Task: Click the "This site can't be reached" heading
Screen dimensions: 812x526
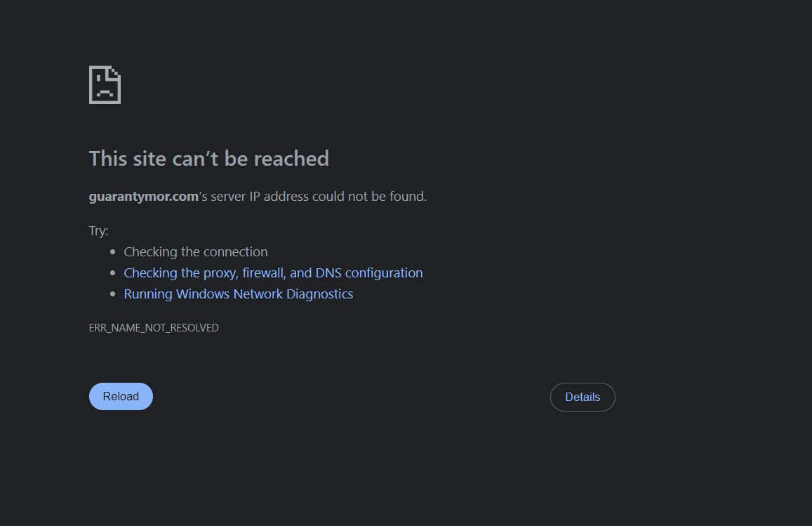Action: (x=208, y=159)
